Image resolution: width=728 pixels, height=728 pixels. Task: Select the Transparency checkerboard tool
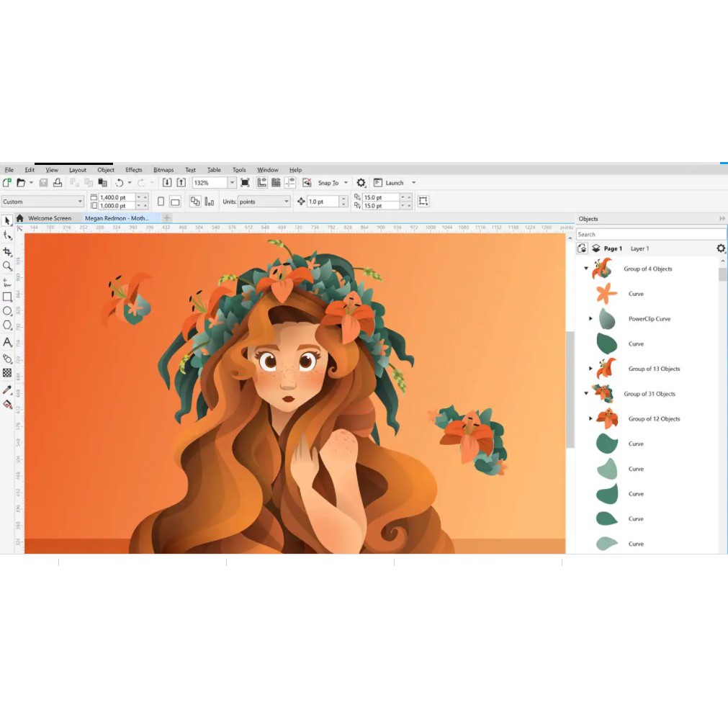[x=7, y=373]
